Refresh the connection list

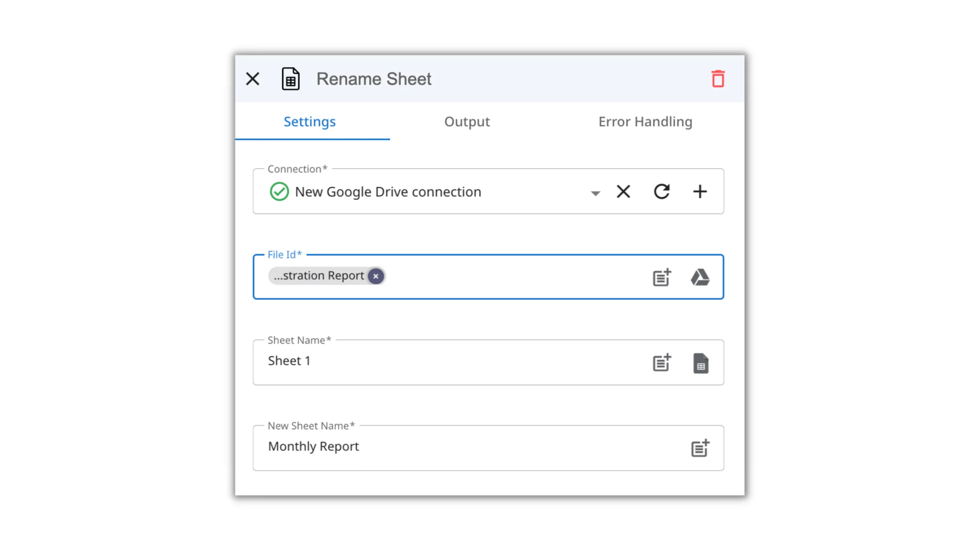pyautogui.click(x=661, y=191)
